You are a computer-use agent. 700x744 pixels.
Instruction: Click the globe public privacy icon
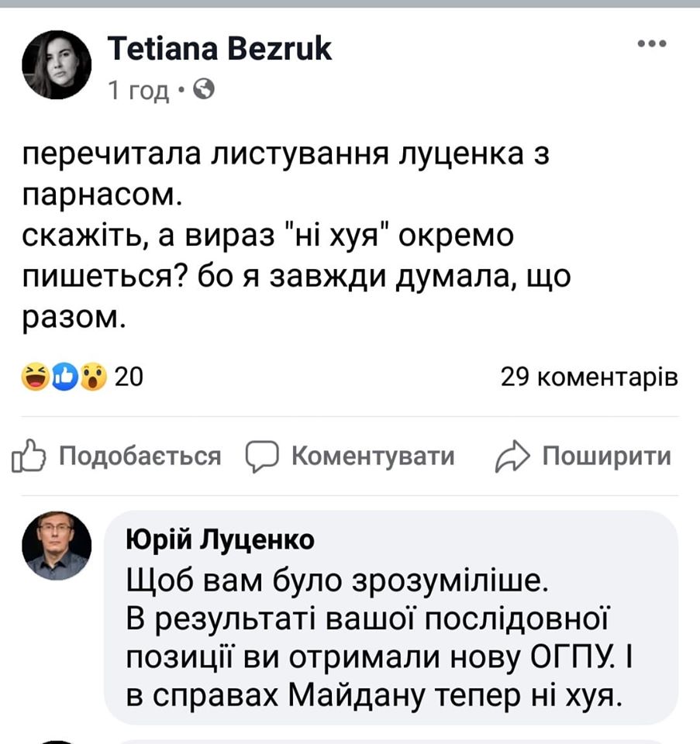203,90
